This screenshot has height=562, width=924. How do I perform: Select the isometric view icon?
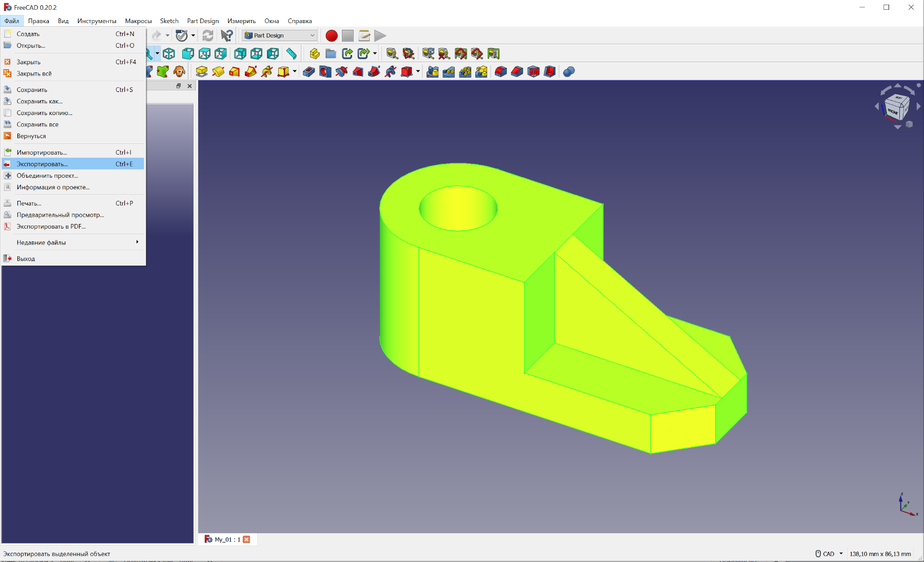pos(169,53)
